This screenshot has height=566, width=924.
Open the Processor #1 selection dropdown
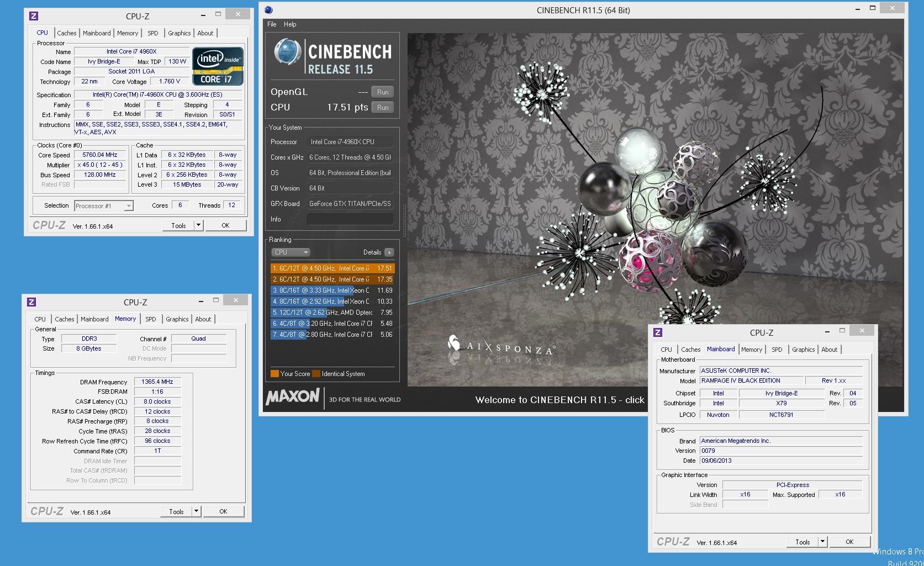[x=103, y=206]
